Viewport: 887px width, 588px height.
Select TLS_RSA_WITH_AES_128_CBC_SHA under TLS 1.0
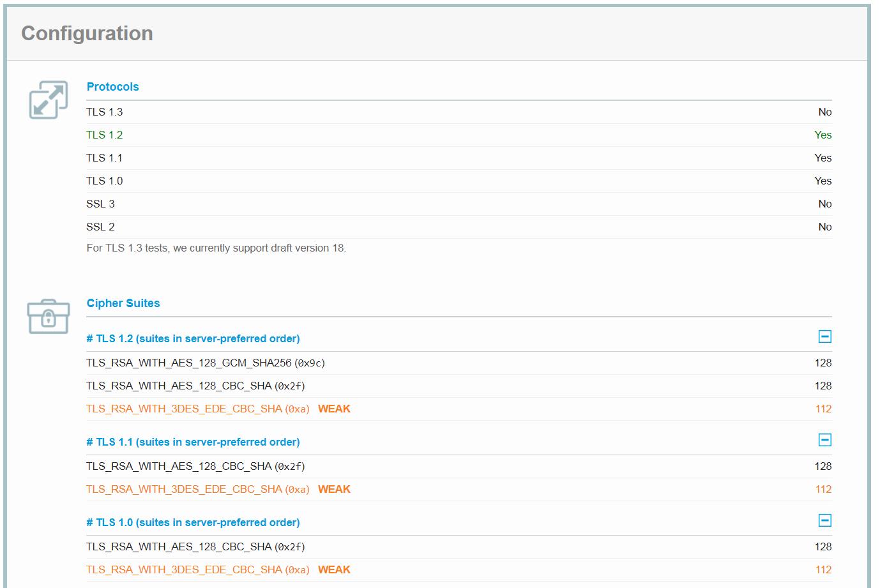tap(195, 547)
